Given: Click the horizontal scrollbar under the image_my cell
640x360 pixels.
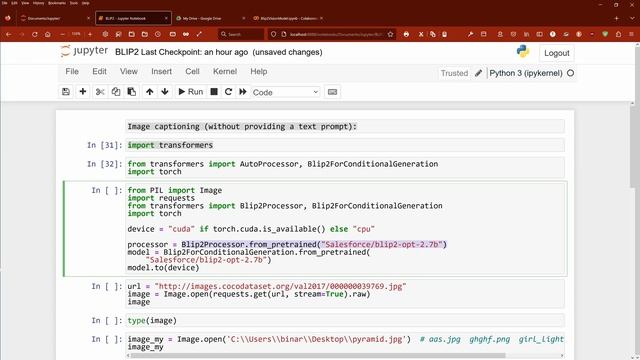Looking at the screenshot, I should [318, 356].
